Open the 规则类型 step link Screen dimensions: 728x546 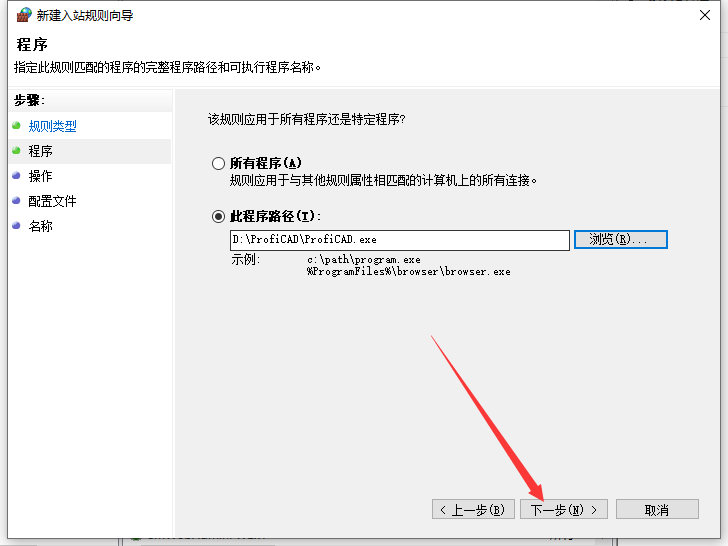coord(52,126)
